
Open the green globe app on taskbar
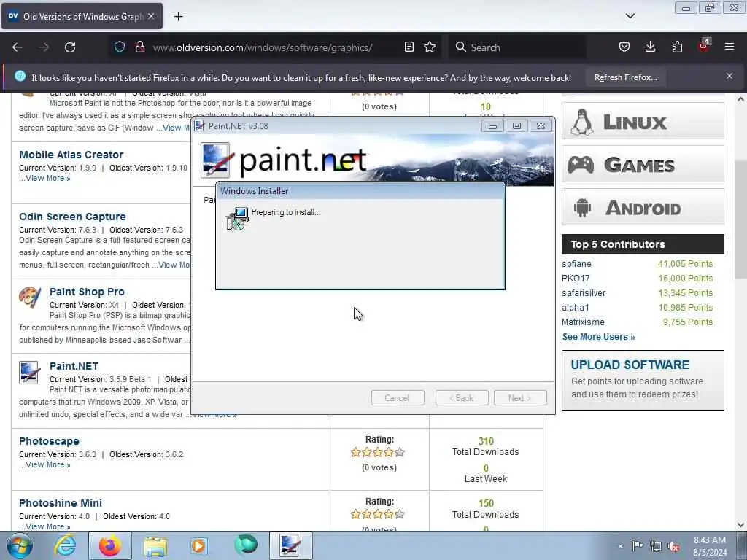click(x=246, y=545)
